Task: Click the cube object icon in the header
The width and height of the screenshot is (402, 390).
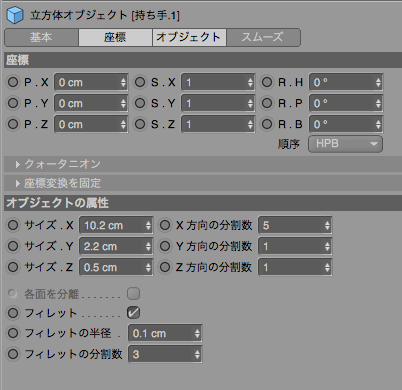Action: [15, 15]
